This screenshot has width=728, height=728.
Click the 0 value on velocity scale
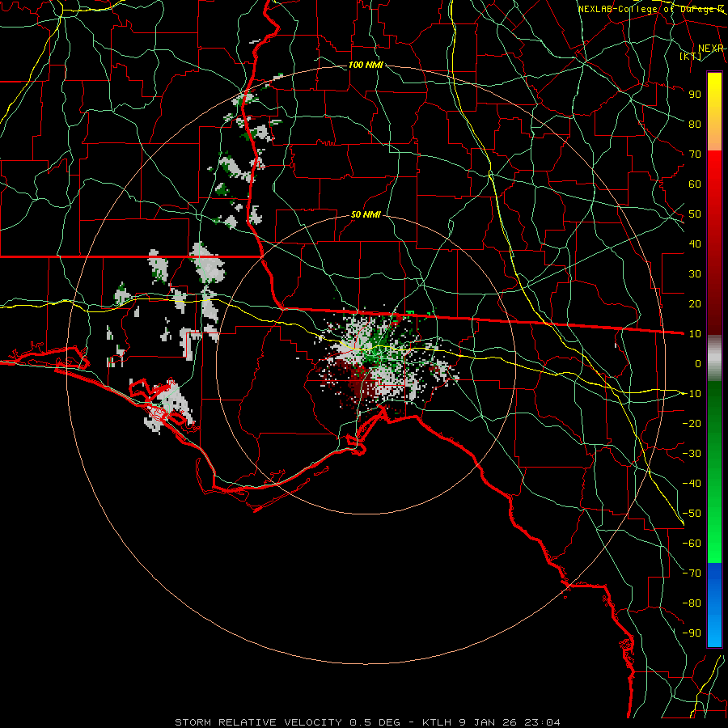(x=698, y=363)
